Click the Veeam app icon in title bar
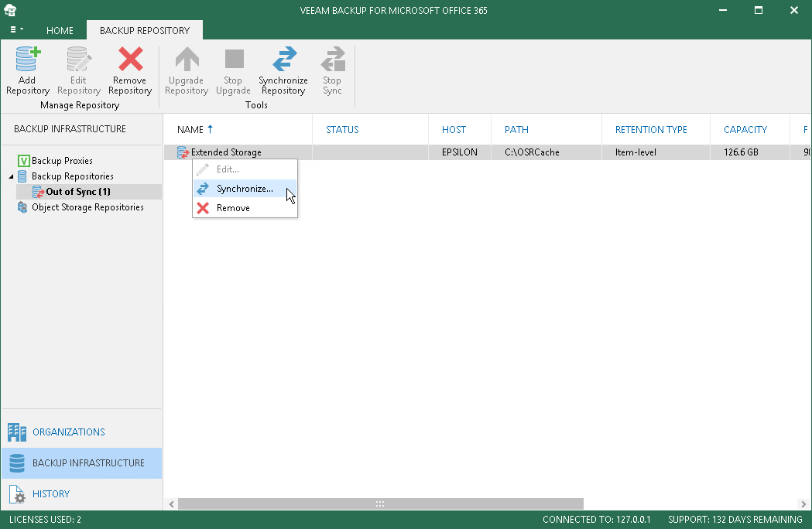 pos(10,10)
